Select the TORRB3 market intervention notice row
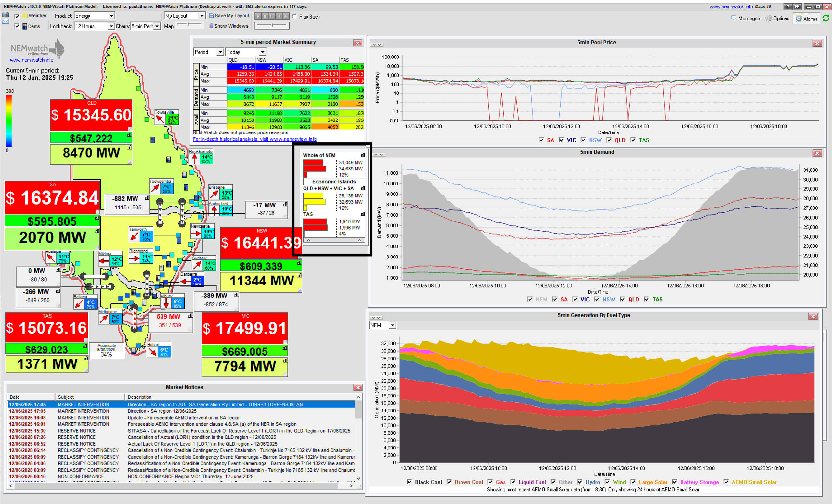This screenshot has height=504, width=832. click(x=181, y=404)
